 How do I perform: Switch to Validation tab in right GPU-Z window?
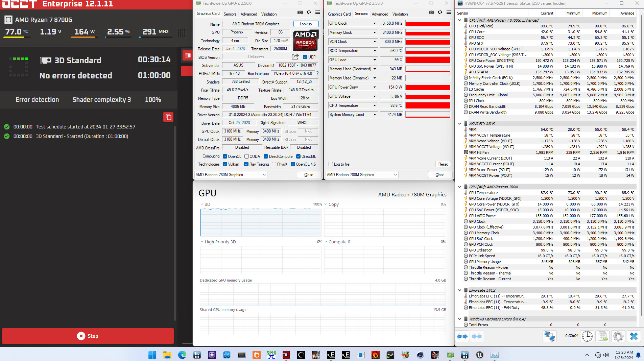(x=400, y=14)
